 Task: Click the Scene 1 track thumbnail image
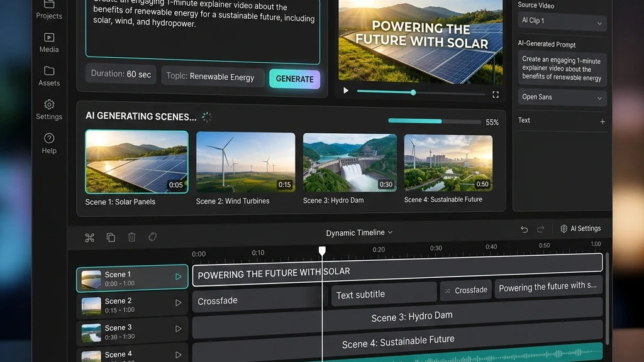tap(91, 280)
